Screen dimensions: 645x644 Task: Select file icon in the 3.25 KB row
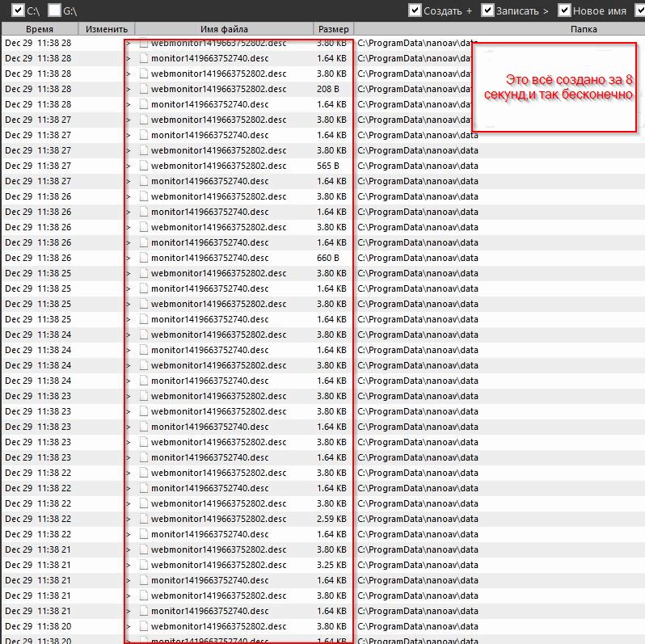144,565
